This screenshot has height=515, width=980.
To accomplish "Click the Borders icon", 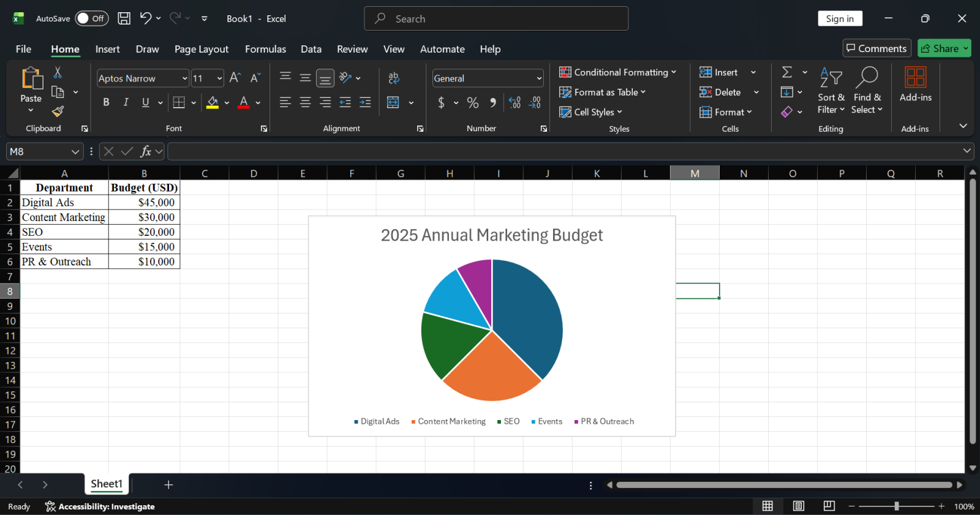I will (179, 102).
